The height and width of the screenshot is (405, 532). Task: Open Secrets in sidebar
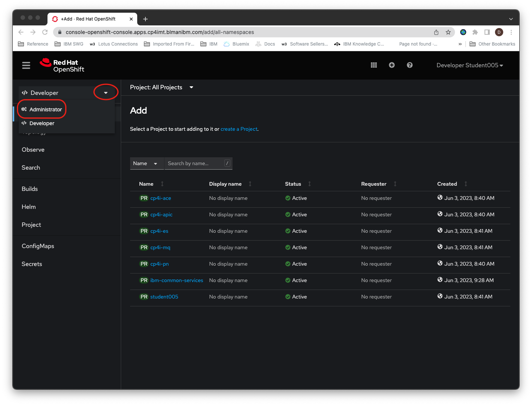(32, 264)
